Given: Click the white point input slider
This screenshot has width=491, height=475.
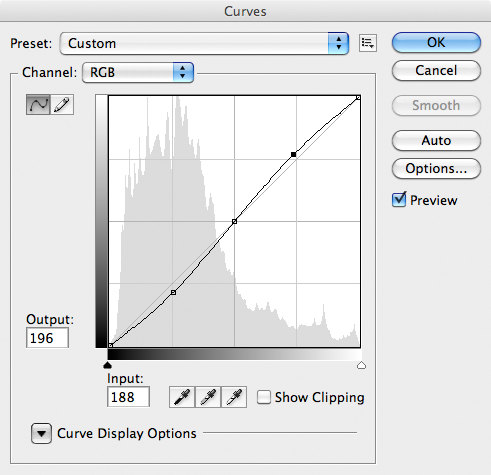Looking at the screenshot, I should 361,366.
